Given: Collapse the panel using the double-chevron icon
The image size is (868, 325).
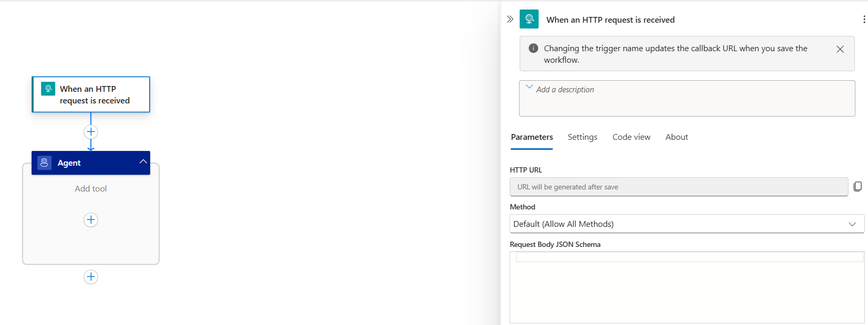Looking at the screenshot, I should [510, 18].
